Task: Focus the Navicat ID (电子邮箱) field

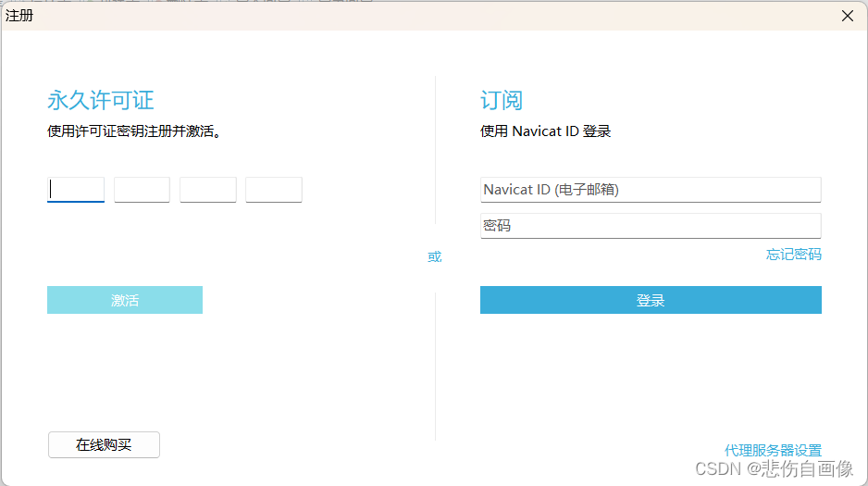Action: [651, 190]
